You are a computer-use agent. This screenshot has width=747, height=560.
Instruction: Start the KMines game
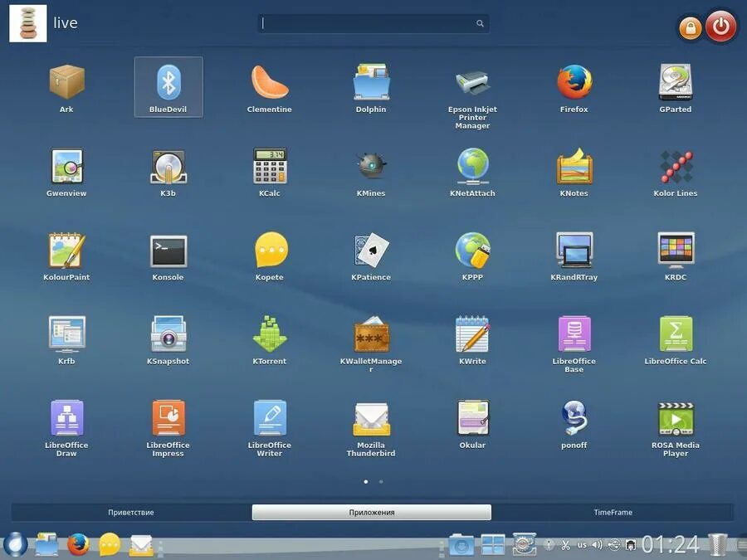pyautogui.click(x=371, y=173)
